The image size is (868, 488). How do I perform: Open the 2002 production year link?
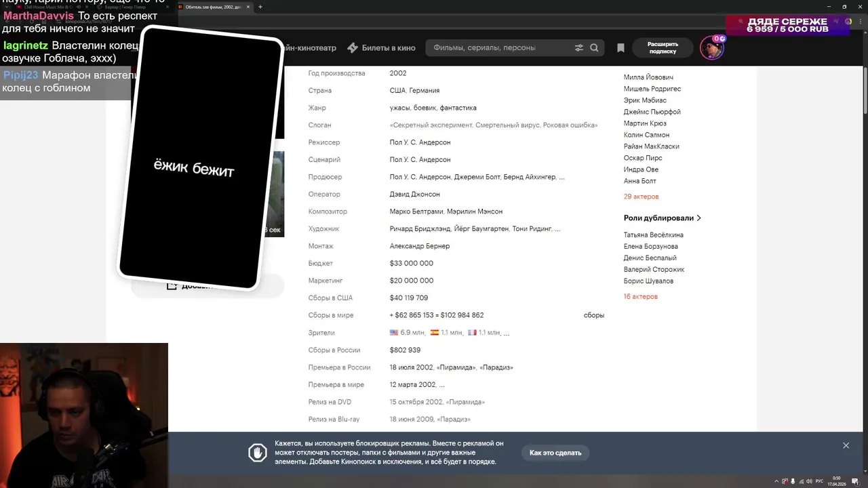point(398,73)
